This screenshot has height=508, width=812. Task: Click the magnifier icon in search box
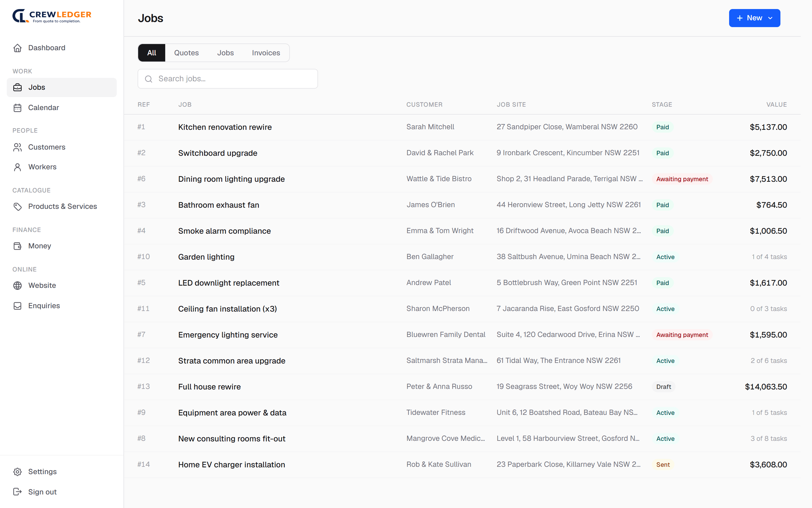[x=149, y=79]
